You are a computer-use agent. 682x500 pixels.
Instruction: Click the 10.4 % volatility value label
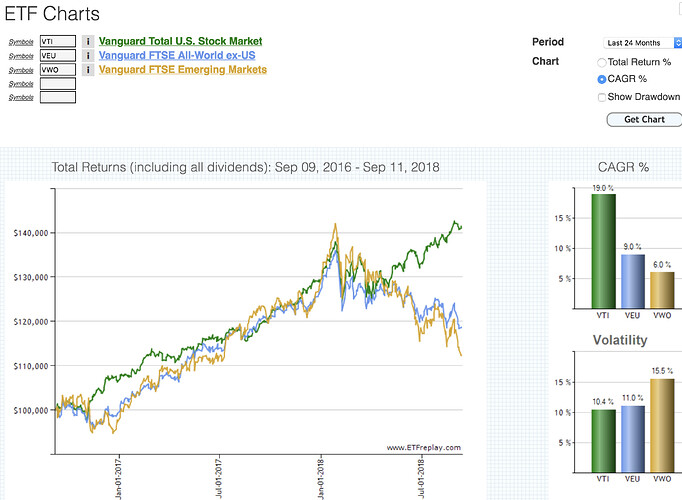(x=603, y=402)
